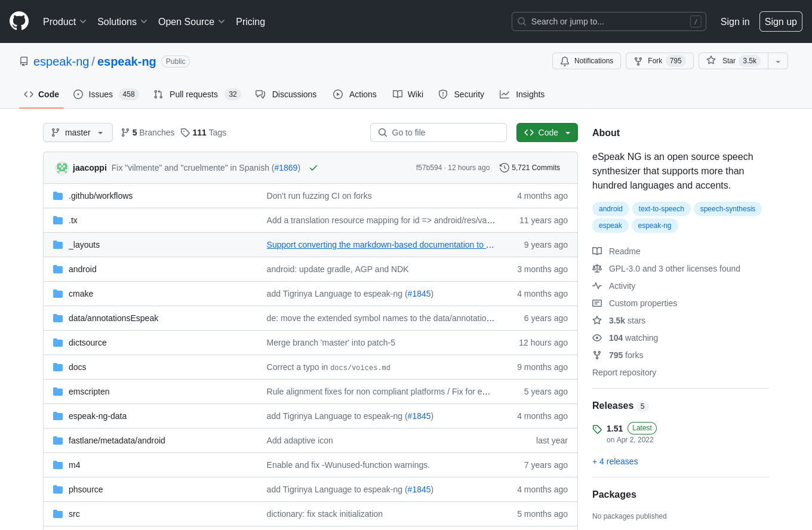
Task: Focus the Go to file input
Action: coord(438,132)
